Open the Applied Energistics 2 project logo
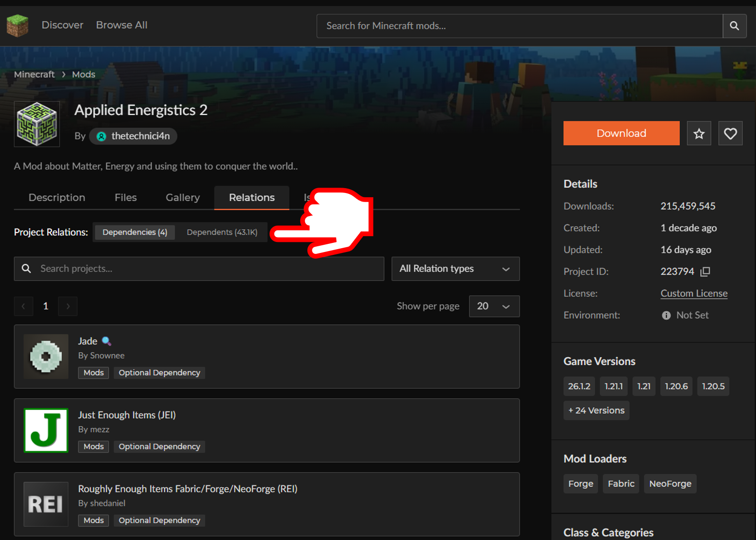The height and width of the screenshot is (540, 756). tap(37, 124)
